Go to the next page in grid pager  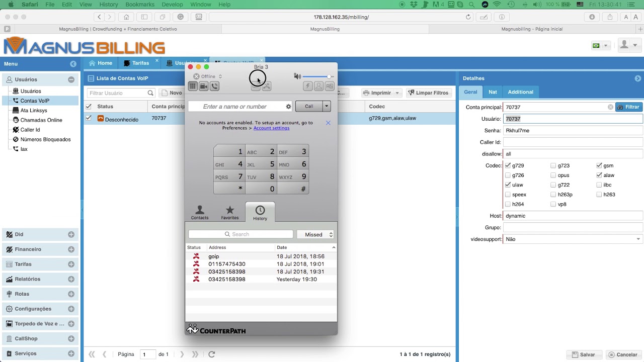click(x=182, y=354)
